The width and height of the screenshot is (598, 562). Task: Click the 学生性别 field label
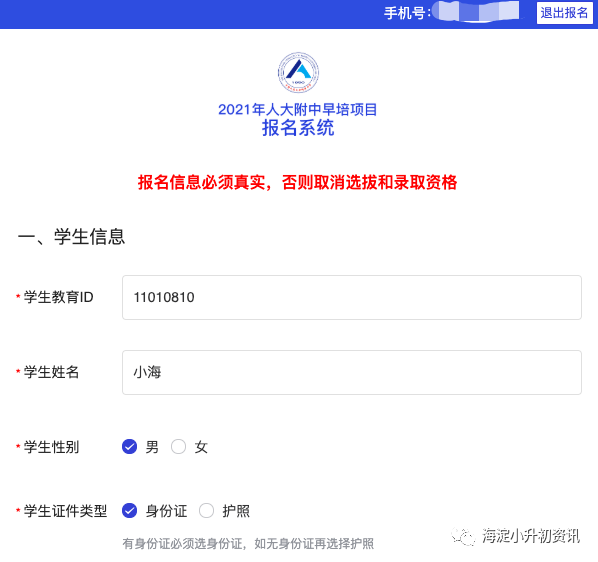tap(51, 447)
